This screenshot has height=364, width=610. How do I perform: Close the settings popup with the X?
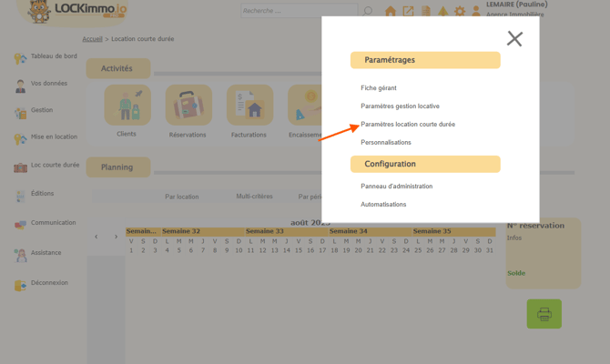(x=514, y=39)
